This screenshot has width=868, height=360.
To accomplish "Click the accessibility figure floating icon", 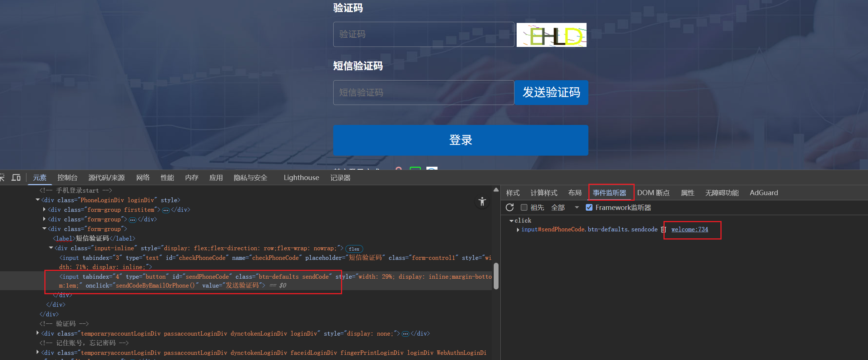I will [482, 202].
